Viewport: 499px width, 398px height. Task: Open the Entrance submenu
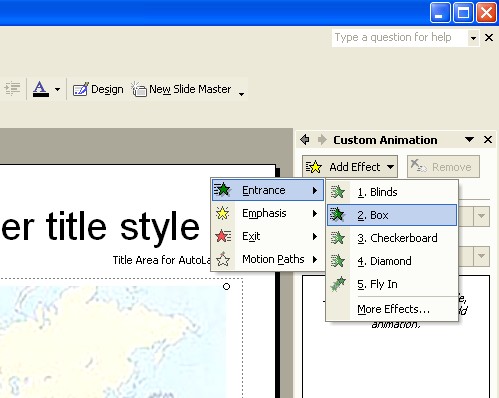point(268,190)
